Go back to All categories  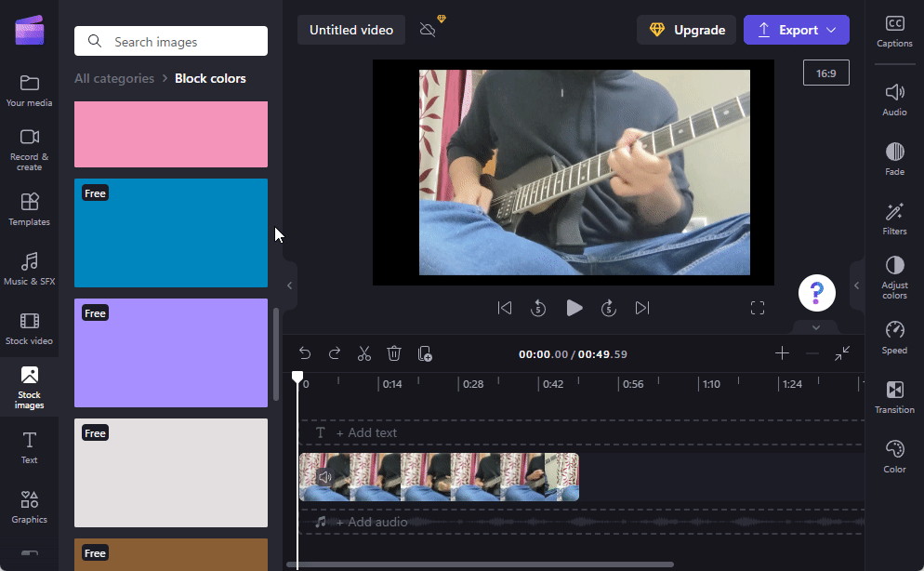click(x=114, y=78)
